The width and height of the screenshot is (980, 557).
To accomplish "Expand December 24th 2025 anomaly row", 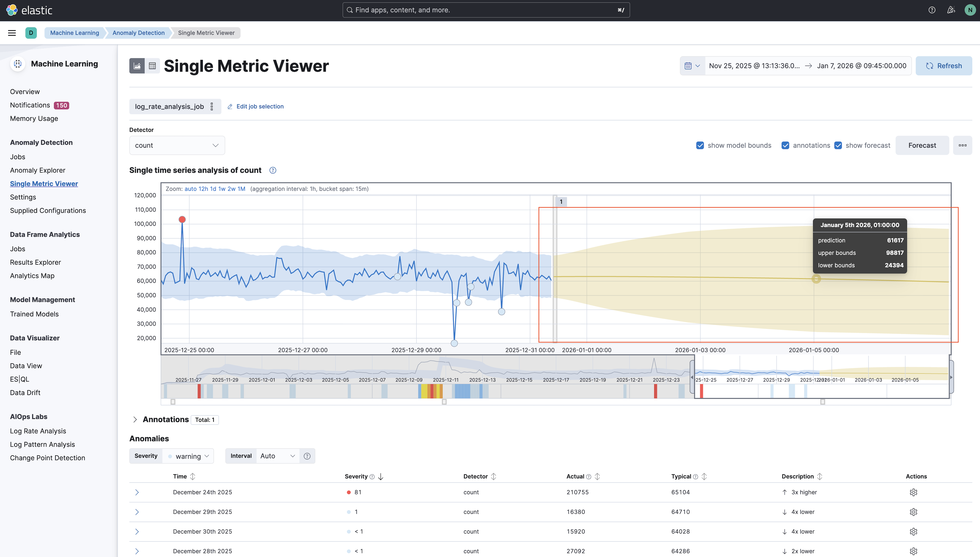I will click(x=137, y=492).
